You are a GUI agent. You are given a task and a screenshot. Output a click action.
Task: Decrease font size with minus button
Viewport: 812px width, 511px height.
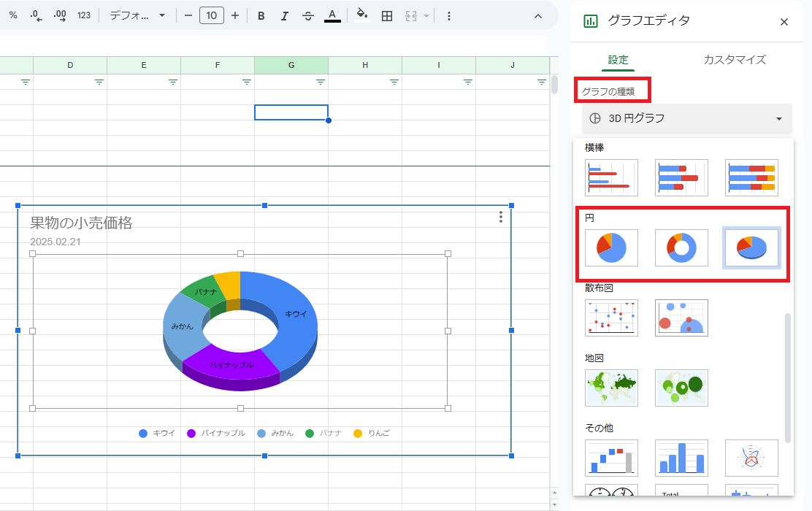(188, 15)
